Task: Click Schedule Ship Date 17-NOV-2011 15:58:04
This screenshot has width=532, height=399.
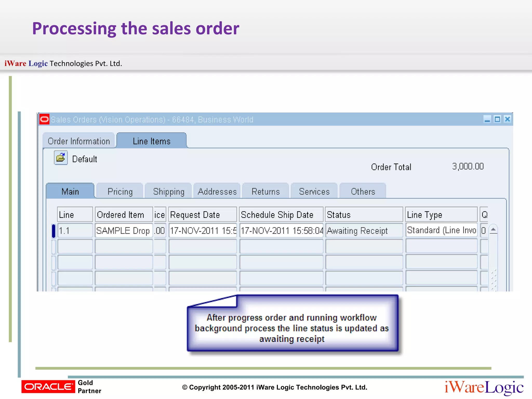Action: pos(282,230)
